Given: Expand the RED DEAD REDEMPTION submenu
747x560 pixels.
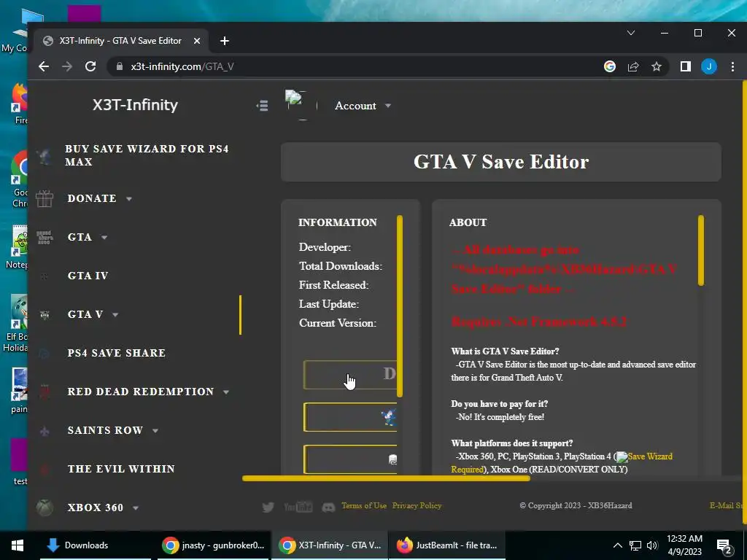Looking at the screenshot, I should pyautogui.click(x=226, y=392).
